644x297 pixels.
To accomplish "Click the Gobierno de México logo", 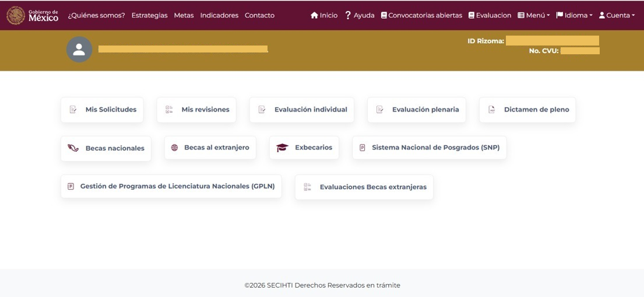I will coord(33,16).
